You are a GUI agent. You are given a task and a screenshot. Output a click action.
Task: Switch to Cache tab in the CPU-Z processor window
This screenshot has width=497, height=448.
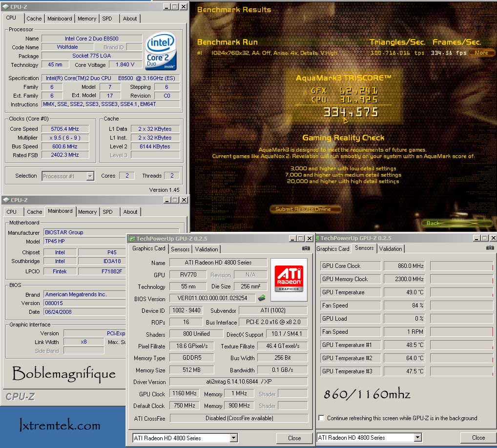coord(34,19)
